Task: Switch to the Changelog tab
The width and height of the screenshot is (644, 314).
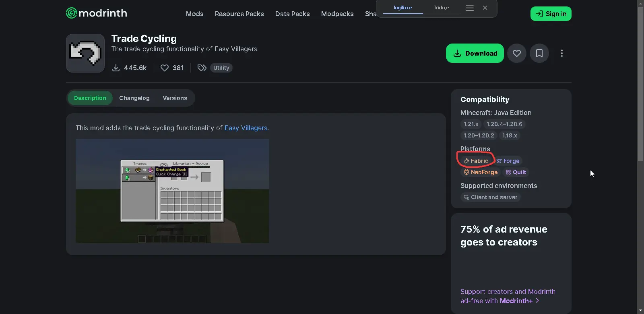Action: coord(134,98)
